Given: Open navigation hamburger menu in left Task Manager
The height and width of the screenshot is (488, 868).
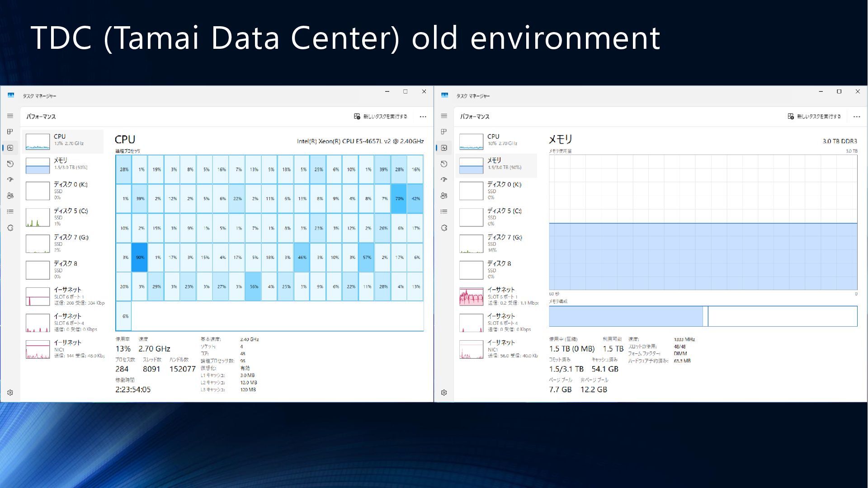Looking at the screenshot, I should tap(10, 116).
